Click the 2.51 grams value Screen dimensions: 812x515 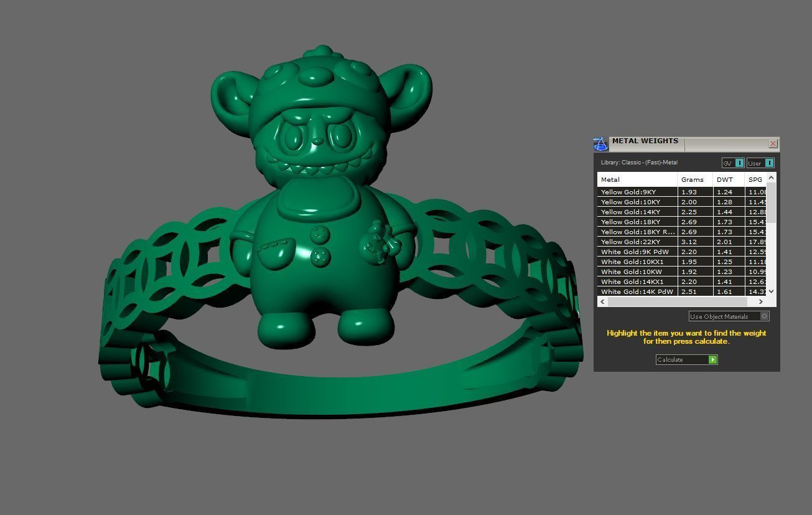click(689, 291)
